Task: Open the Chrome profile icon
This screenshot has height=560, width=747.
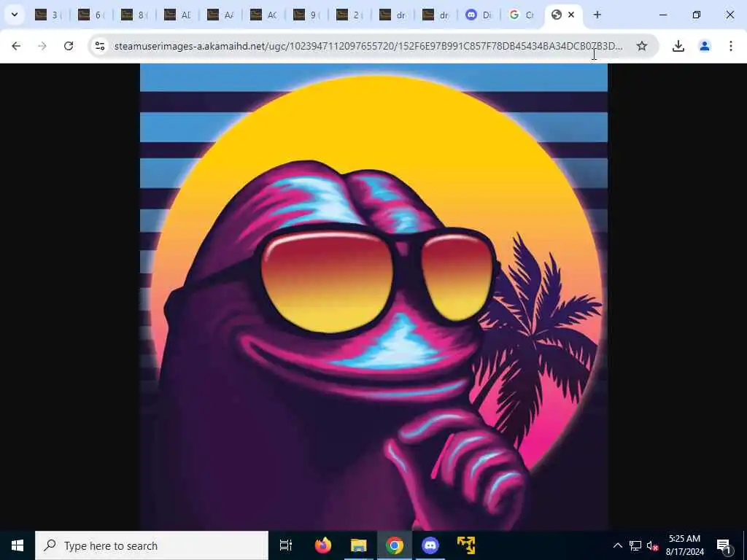Action: (704, 46)
